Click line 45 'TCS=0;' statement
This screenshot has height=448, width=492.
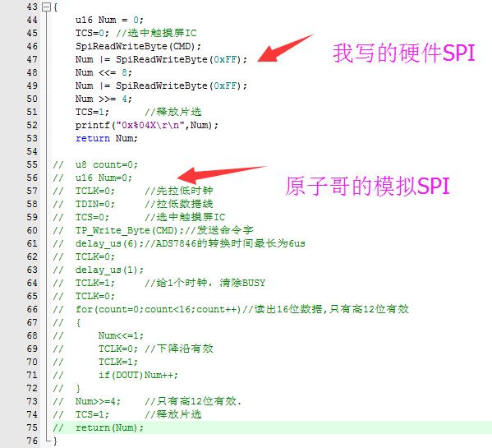(92, 33)
